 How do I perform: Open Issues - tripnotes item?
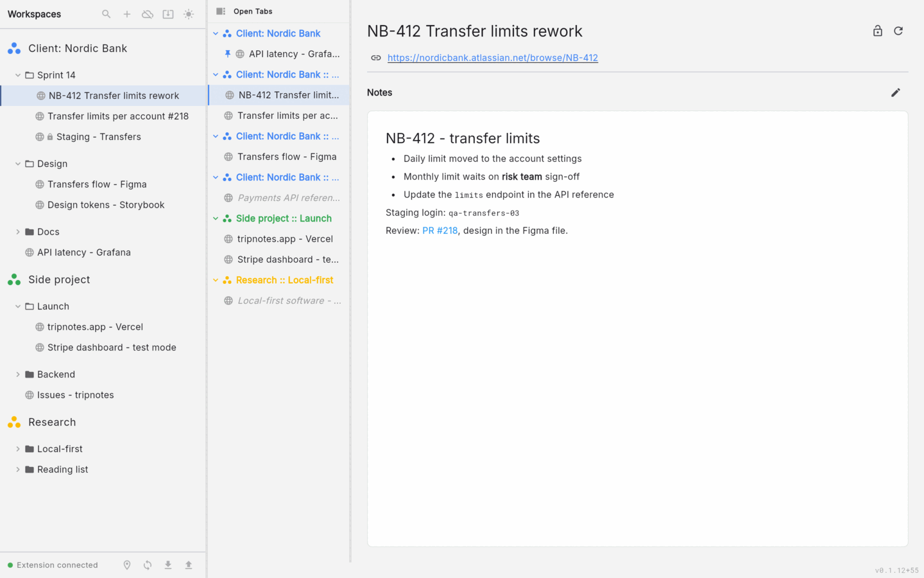tap(103, 395)
